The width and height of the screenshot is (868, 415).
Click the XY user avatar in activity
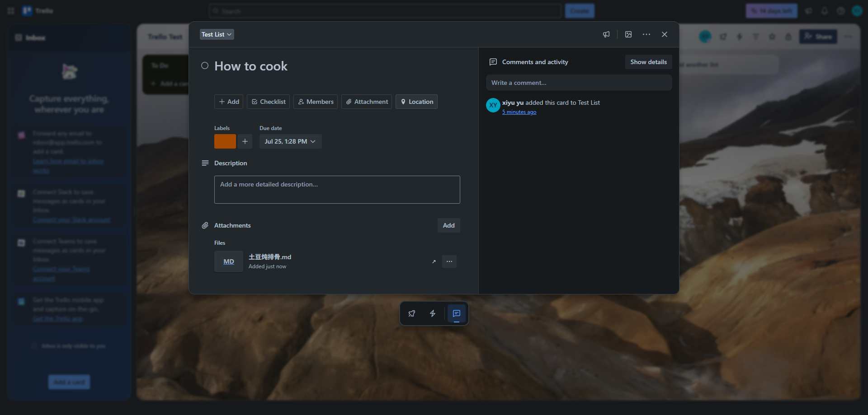tap(493, 105)
